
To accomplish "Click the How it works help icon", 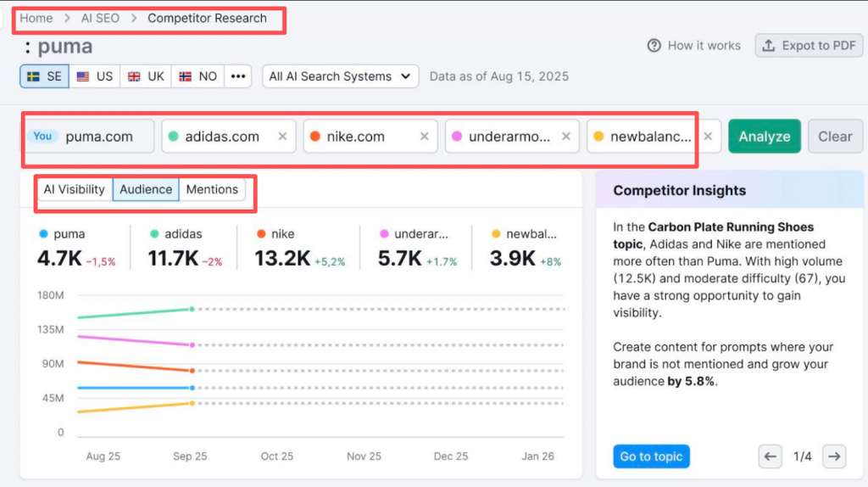I will (654, 46).
